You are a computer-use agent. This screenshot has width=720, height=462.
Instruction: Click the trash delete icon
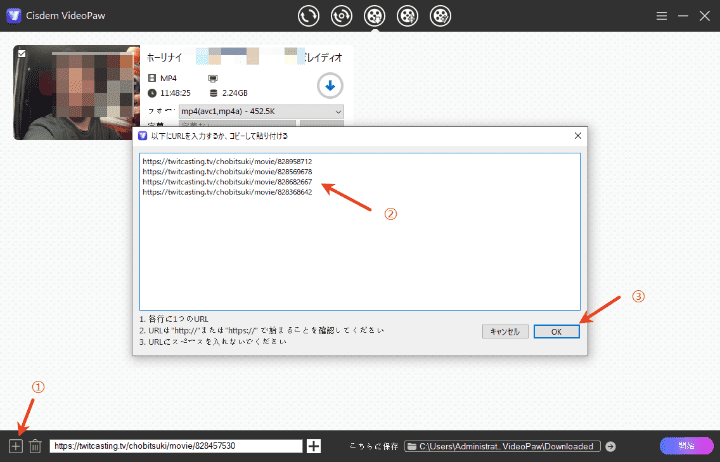pyautogui.click(x=35, y=446)
